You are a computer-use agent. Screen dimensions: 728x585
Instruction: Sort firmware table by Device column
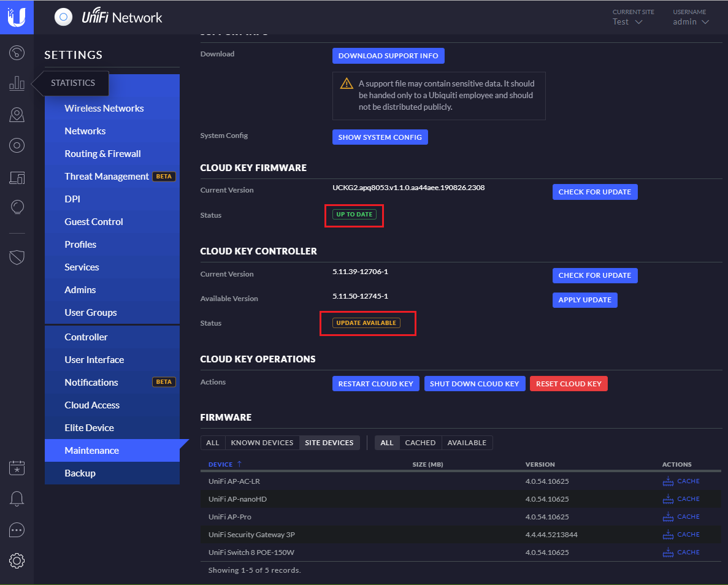point(224,464)
